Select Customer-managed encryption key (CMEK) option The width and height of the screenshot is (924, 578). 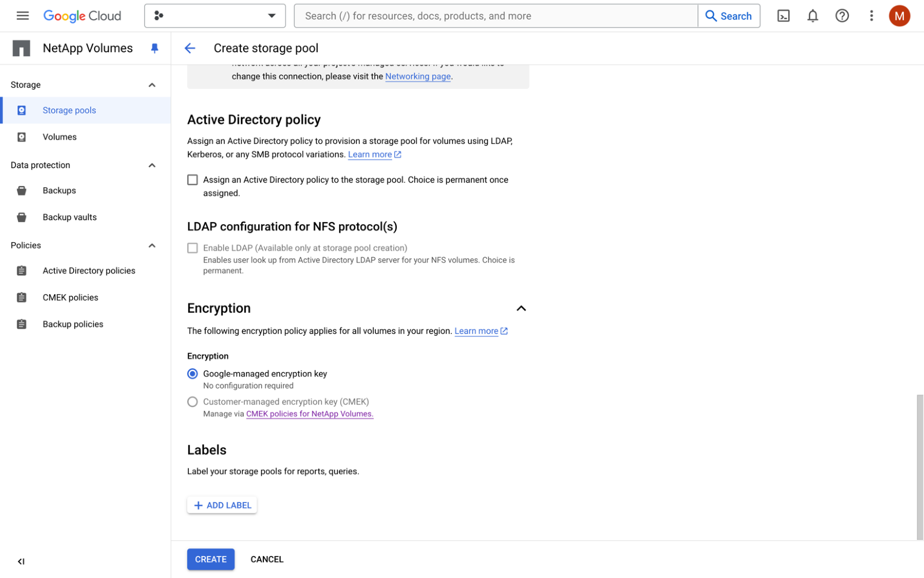192,402
